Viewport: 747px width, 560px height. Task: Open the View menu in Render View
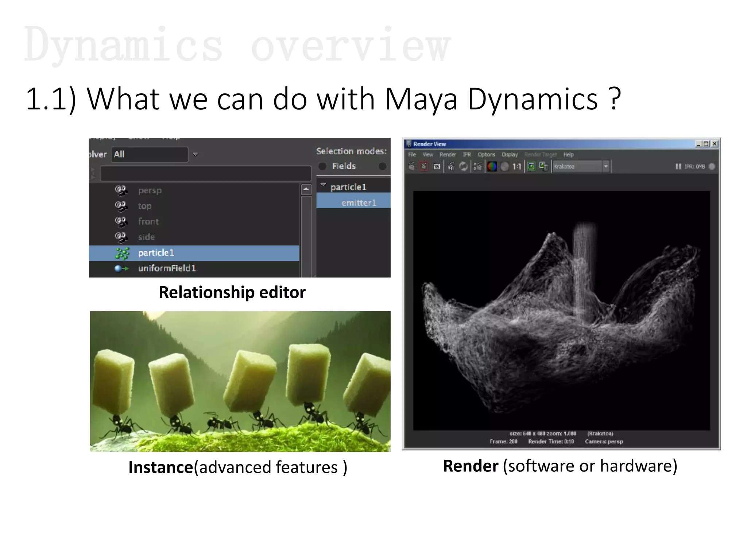pyautogui.click(x=427, y=155)
